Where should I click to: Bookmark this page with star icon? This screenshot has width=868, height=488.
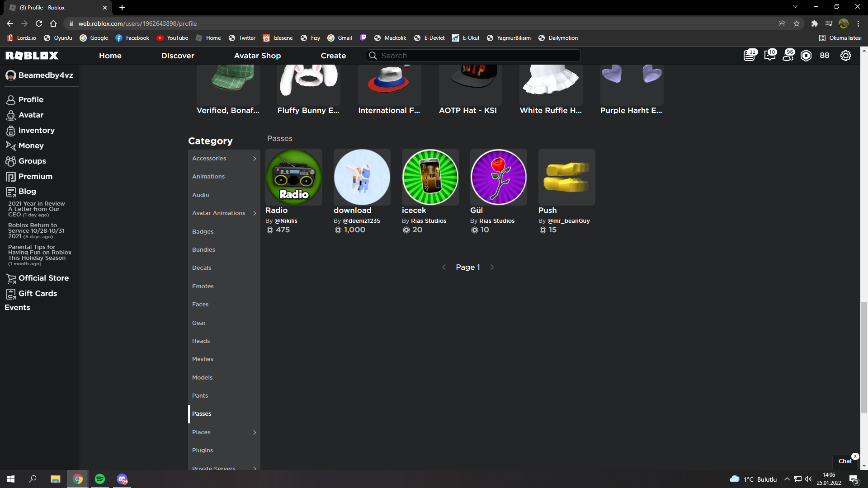click(x=797, y=23)
